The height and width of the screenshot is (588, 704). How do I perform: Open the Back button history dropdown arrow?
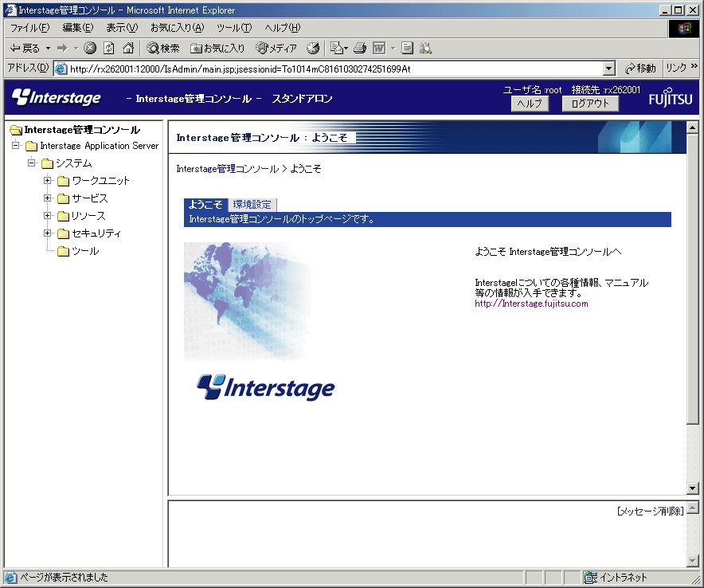[48, 48]
